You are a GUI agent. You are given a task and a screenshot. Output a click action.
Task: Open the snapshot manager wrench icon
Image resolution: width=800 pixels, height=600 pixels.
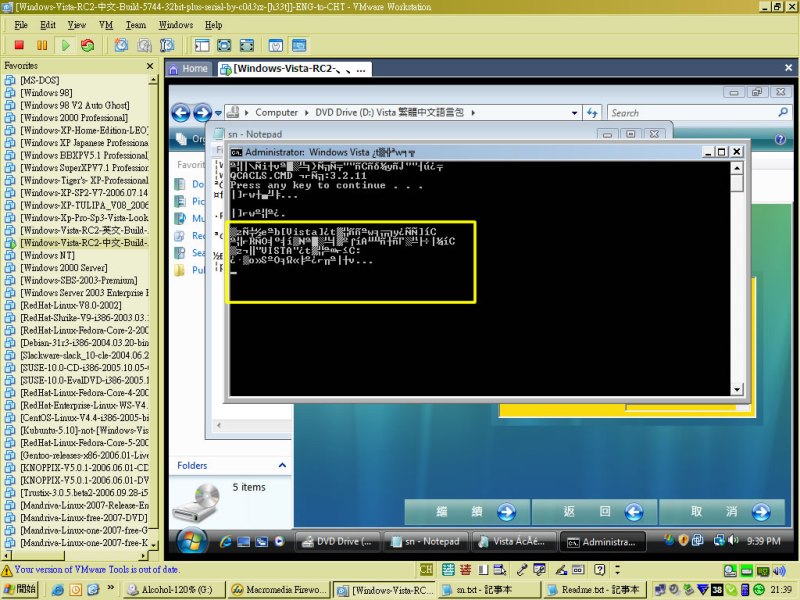[x=167, y=45]
